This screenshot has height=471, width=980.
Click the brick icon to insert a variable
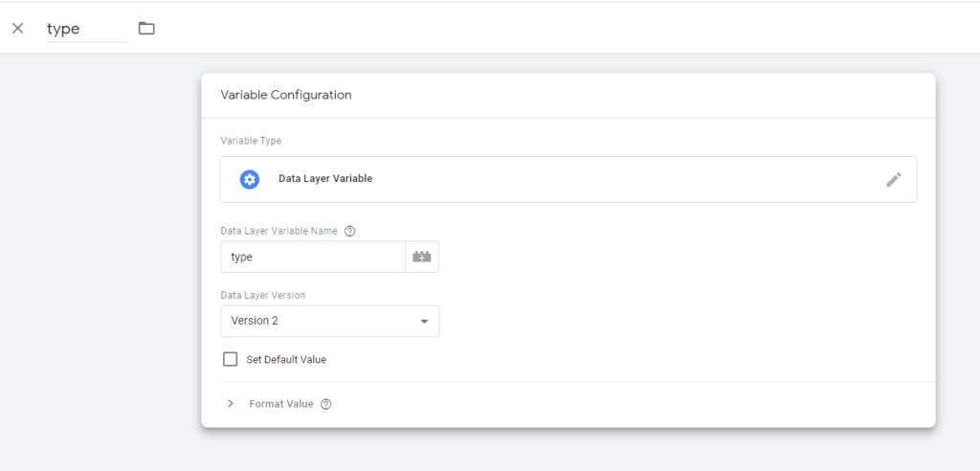[422, 257]
